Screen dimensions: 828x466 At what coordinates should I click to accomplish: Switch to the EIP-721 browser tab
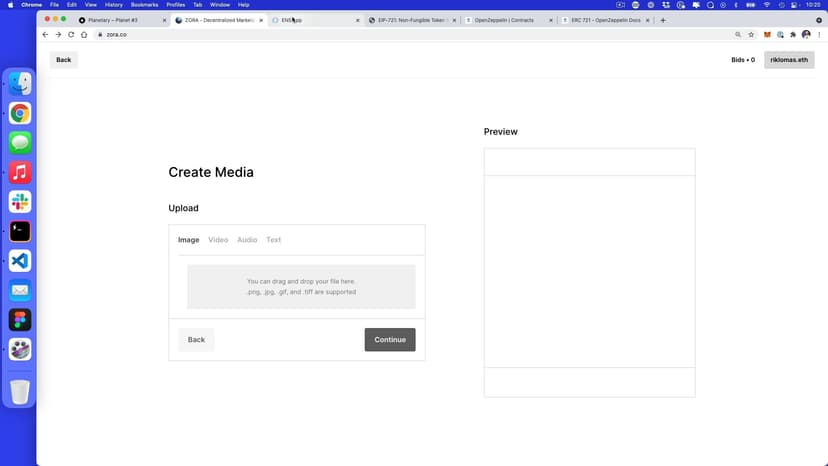tap(410, 20)
